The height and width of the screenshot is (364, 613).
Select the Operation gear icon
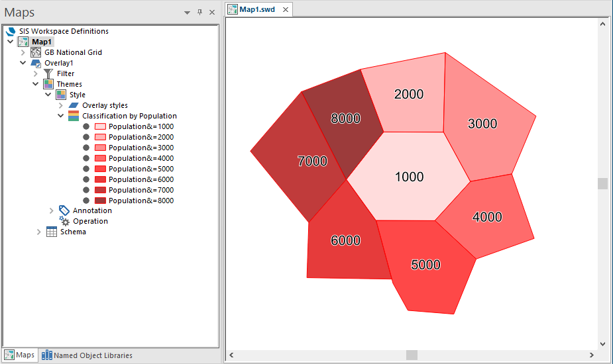coord(64,221)
